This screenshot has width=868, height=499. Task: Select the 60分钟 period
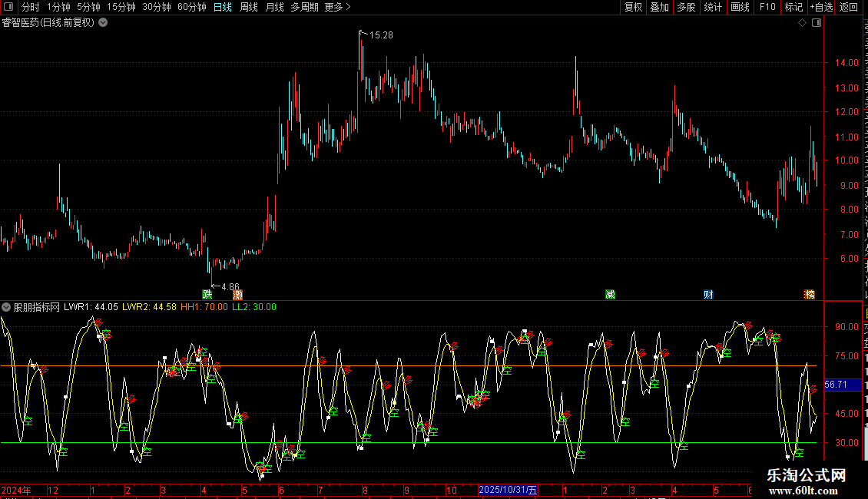(192, 7)
